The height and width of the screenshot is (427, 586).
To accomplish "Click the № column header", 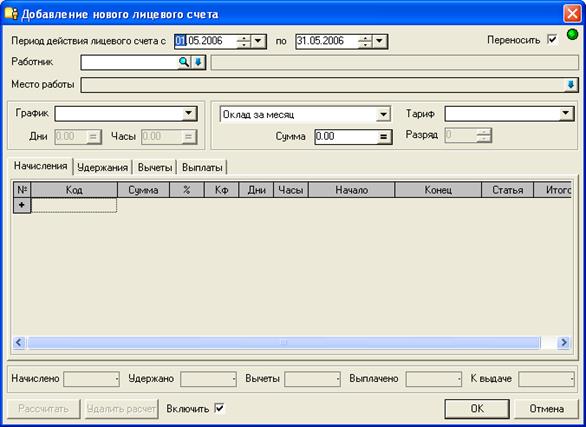I will (22, 190).
